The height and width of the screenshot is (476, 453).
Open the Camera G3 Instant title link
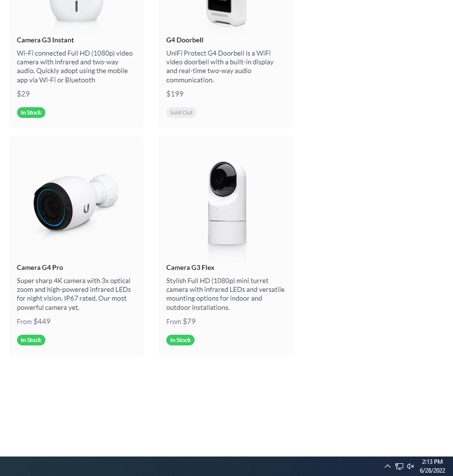point(45,40)
